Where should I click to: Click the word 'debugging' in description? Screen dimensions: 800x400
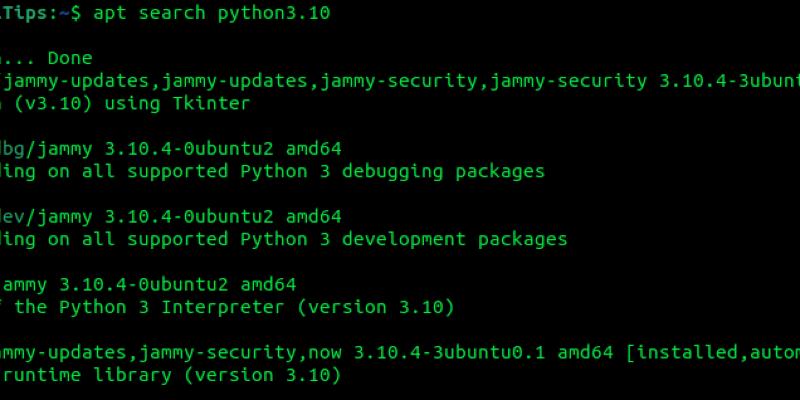pos(397,171)
